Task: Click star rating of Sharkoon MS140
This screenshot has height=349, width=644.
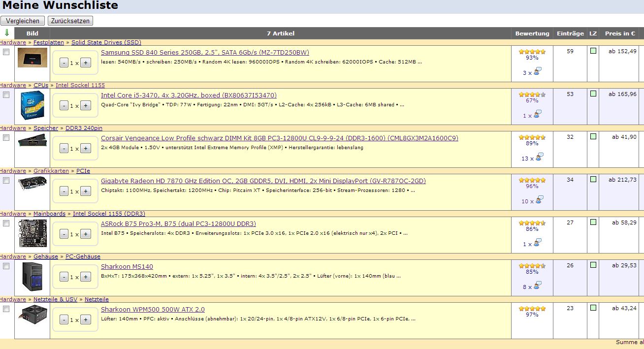Action: tap(532, 266)
